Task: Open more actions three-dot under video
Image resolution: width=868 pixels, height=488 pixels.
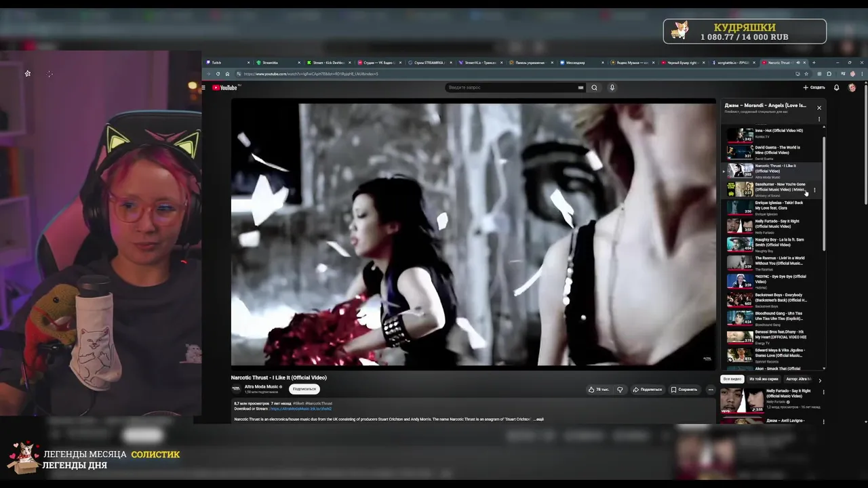Action: point(710,390)
